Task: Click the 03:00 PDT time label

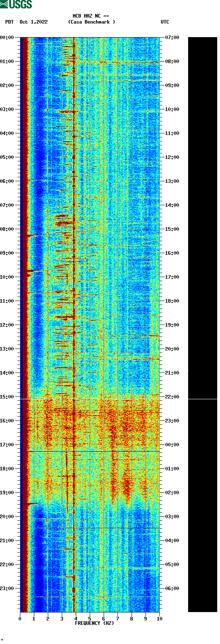Action: [7, 109]
